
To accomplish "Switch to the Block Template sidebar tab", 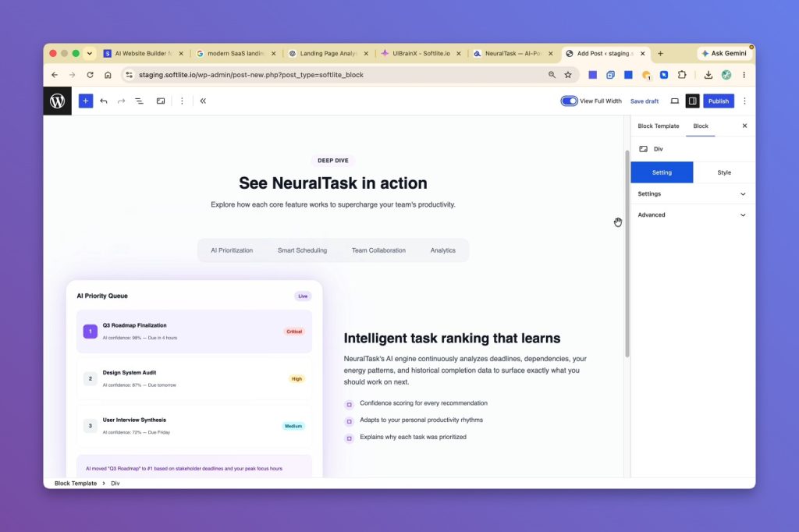I will point(659,126).
